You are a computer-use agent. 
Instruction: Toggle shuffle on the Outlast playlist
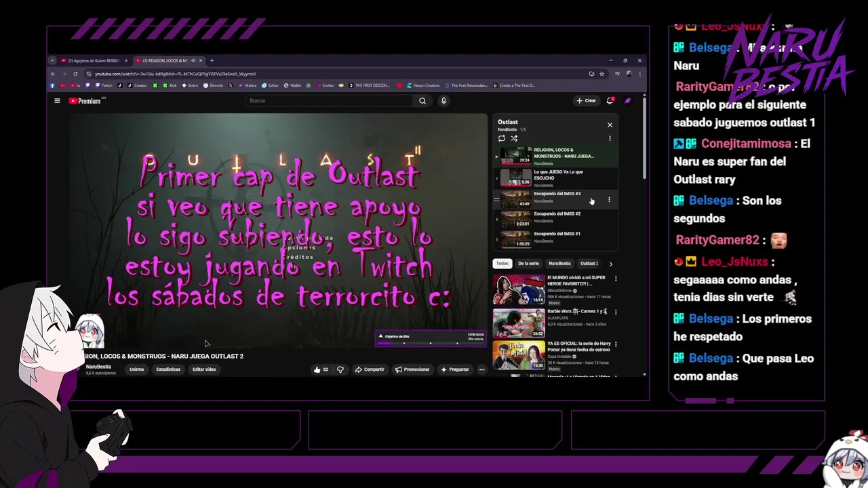tap(514, 138)
